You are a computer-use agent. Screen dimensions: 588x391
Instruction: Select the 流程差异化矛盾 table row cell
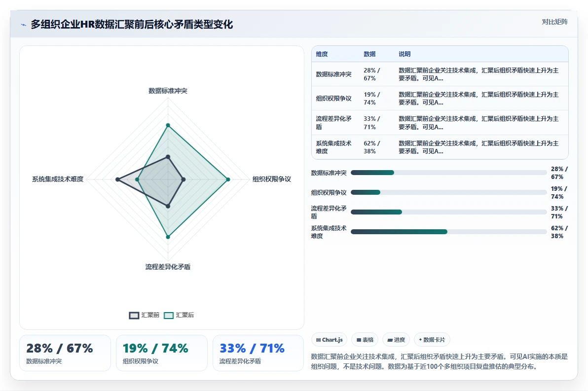(334, 123)
